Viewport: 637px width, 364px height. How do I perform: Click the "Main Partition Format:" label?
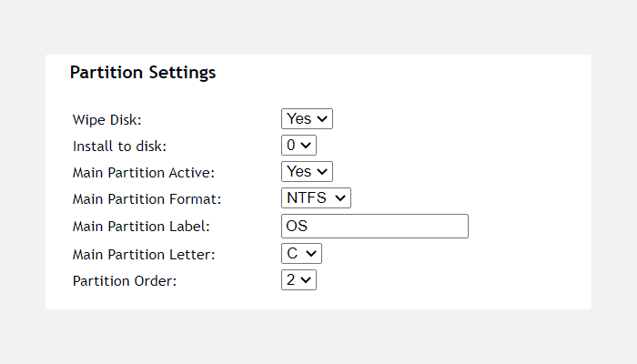click(x=147, y=198)
